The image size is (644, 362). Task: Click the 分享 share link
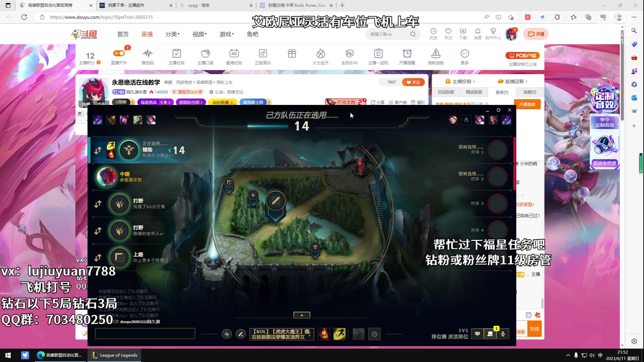(x=378, y=102)
